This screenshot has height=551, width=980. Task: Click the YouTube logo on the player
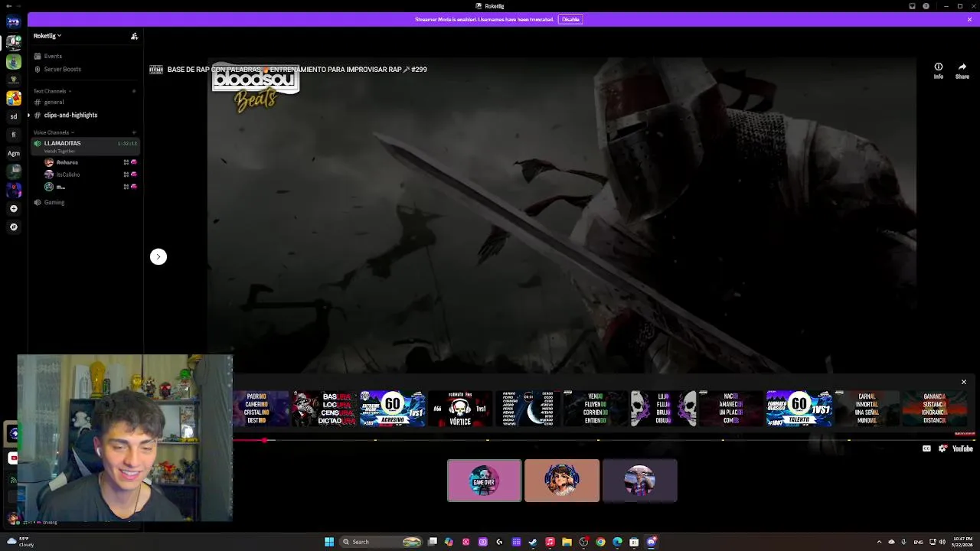pyautogui.click(x=962, y=448)
